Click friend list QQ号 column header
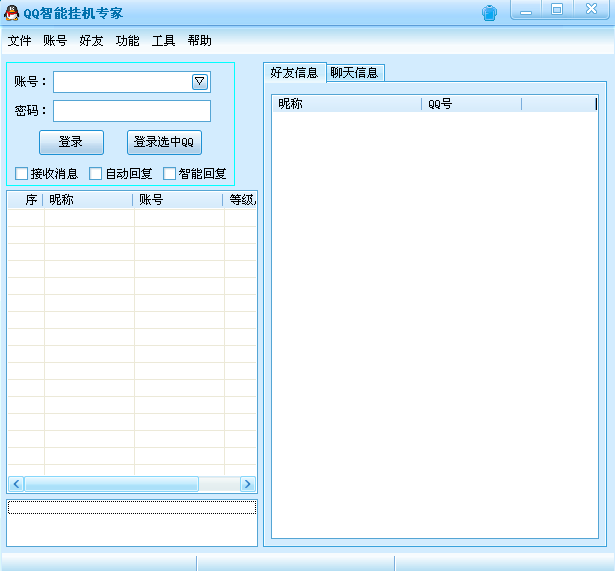The height and width of the screenshot is (571, 615). click(471, 104)
